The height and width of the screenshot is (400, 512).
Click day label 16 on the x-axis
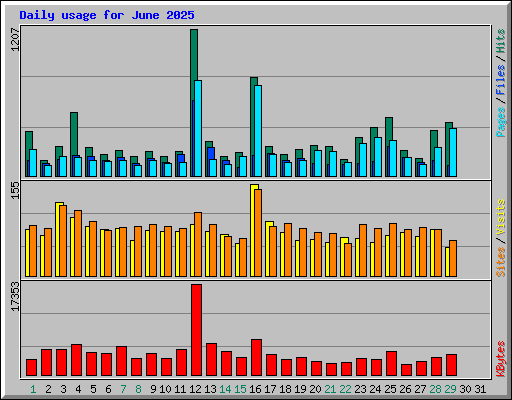click(x=255, y=389)
